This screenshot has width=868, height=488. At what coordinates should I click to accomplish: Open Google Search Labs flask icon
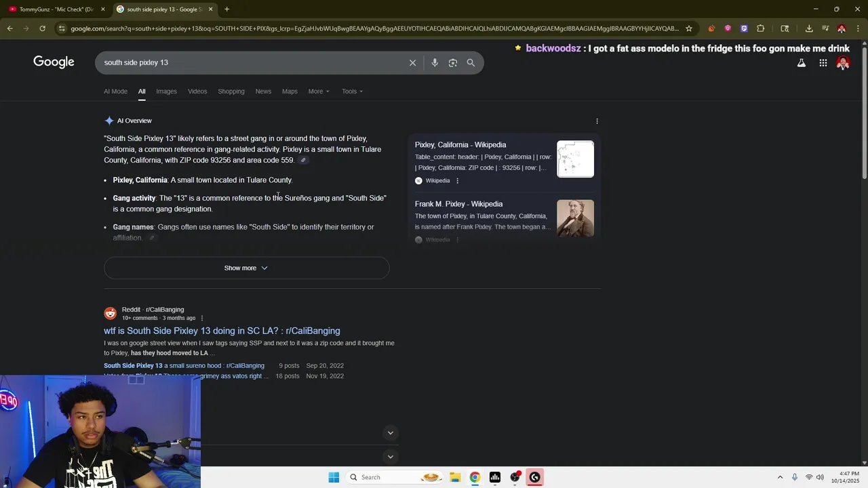[x=802, y=63]
